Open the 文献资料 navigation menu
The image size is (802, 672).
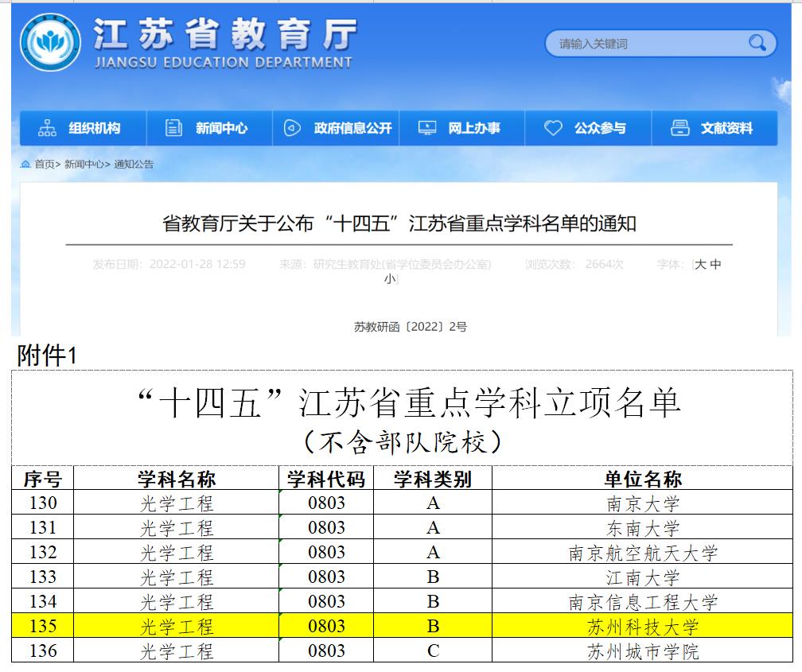click(726, 128)
